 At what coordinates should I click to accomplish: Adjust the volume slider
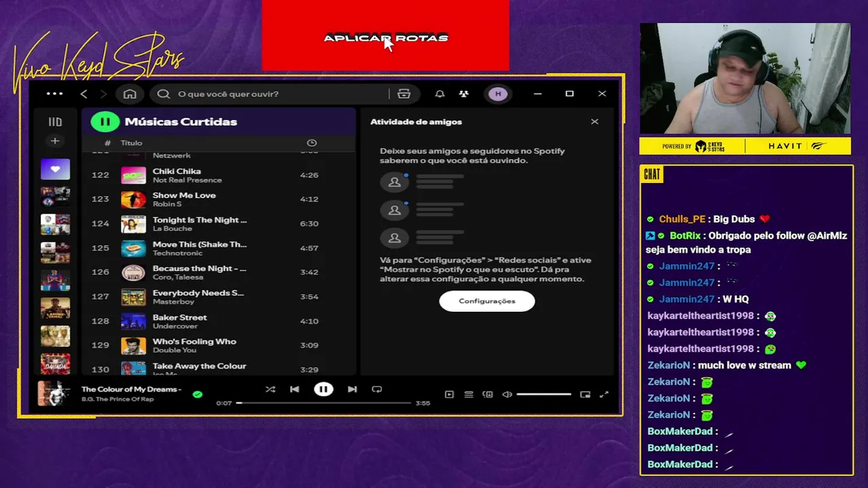544,394
